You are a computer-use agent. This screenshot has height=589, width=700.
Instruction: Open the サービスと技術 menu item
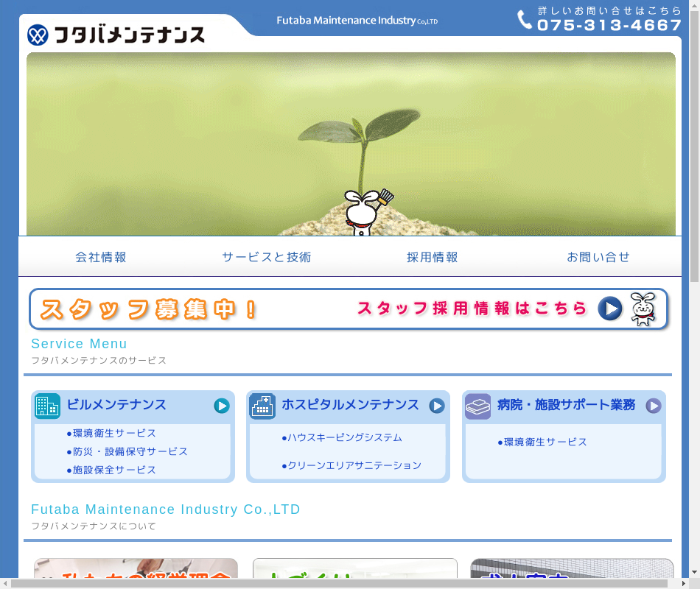267,257
